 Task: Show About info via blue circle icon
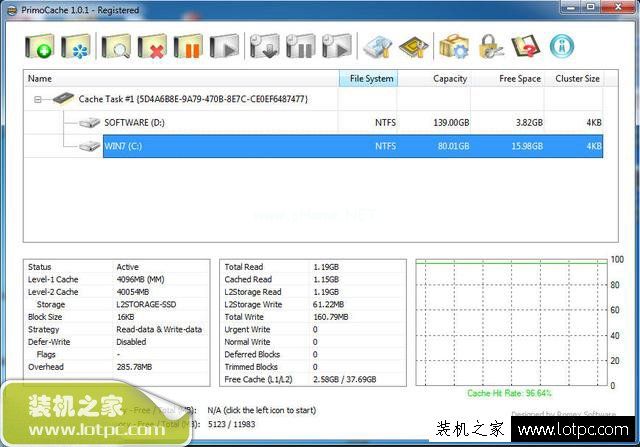point(562,46)
